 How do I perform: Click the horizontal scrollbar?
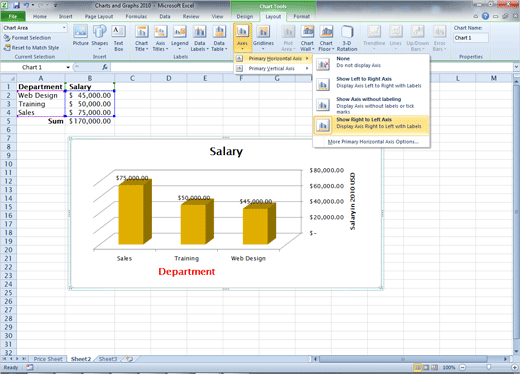tap(403, 359)
